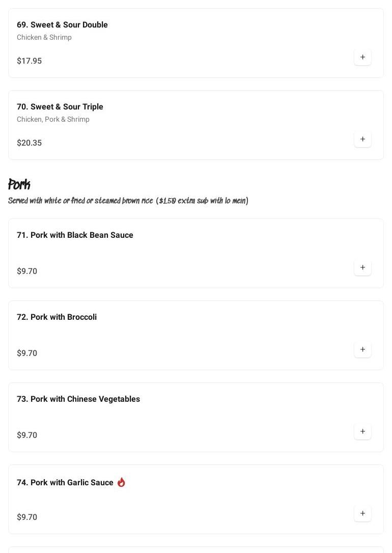Click the Pork section heading

pos(19,184)
